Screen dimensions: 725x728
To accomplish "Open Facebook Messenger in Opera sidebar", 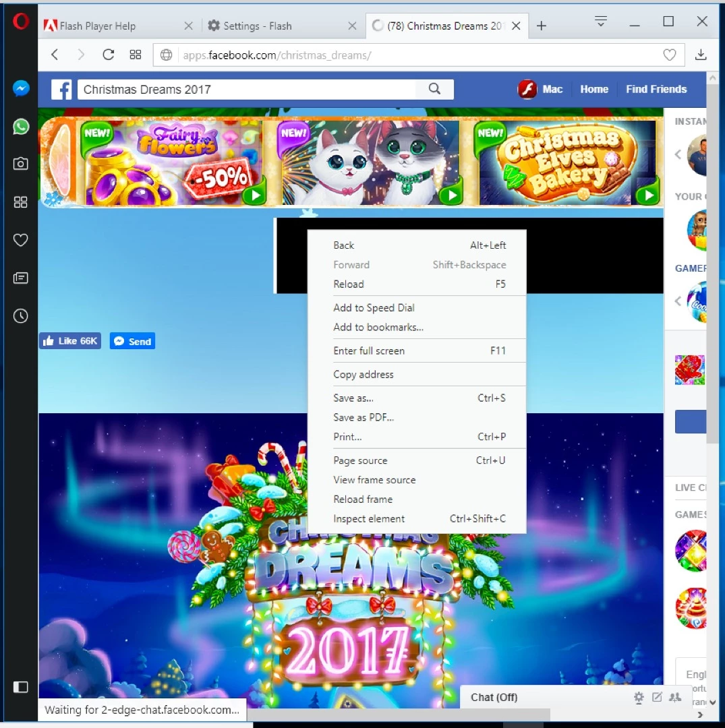I will (x=21, y=88).
